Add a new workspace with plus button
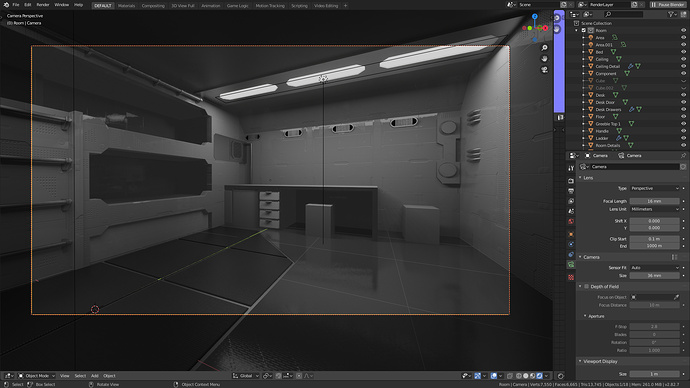690x388 pixels. click(x=345, y=6)
